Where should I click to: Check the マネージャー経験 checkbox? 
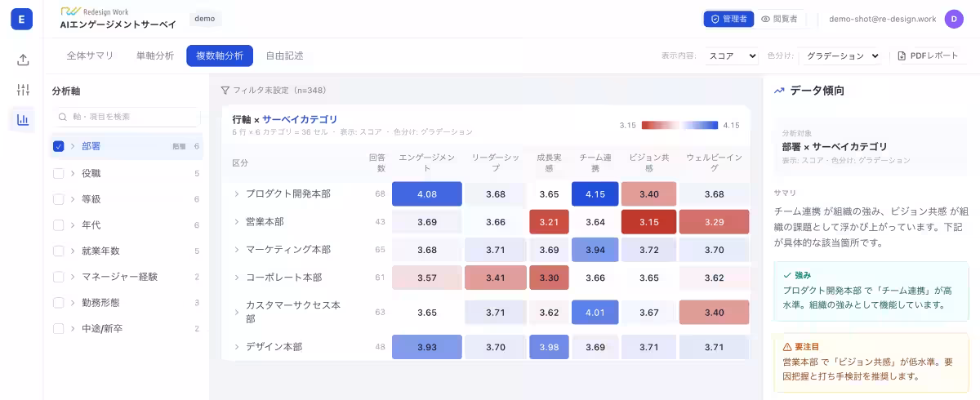(x=59, y=277)
